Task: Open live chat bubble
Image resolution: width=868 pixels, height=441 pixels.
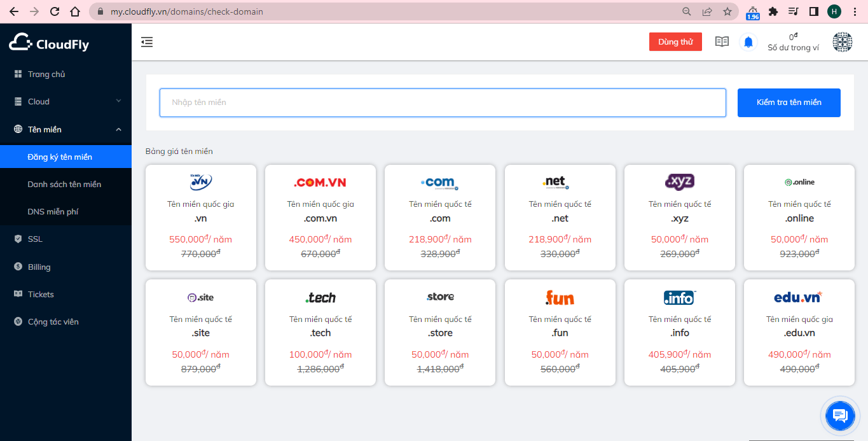Action: (x=840, y=416)
